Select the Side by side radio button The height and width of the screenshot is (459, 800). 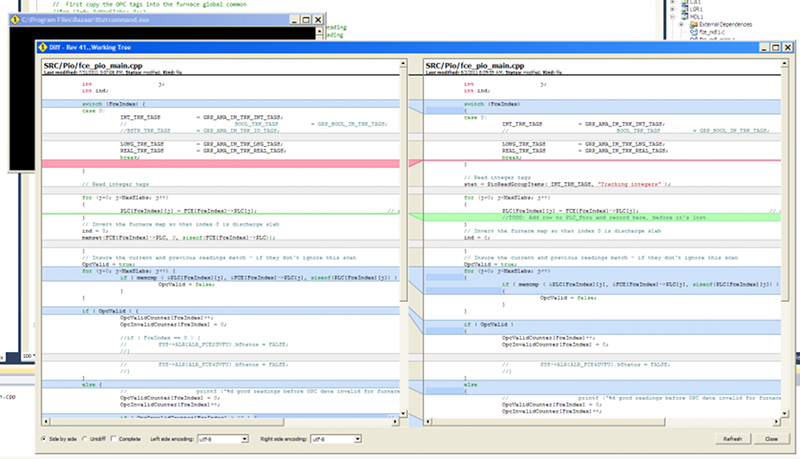tap(44, 439)
